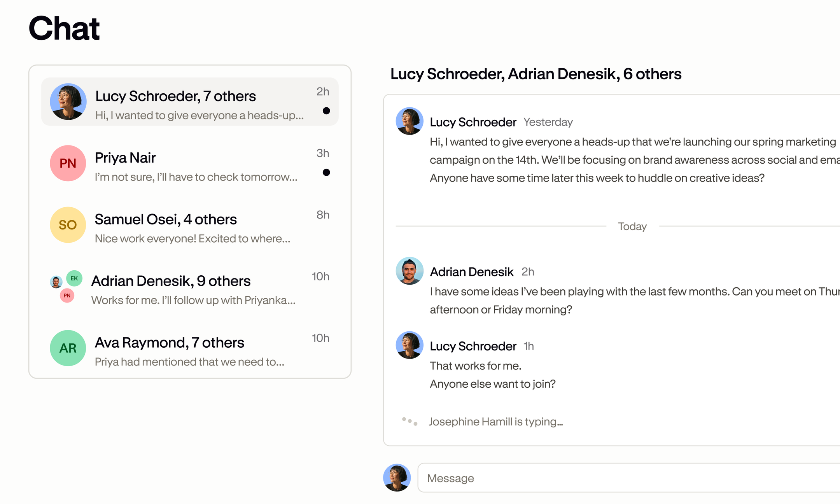Click the EK avatar in the group cluster
Viewport: 840px width, 504px height.
(74, 278)
